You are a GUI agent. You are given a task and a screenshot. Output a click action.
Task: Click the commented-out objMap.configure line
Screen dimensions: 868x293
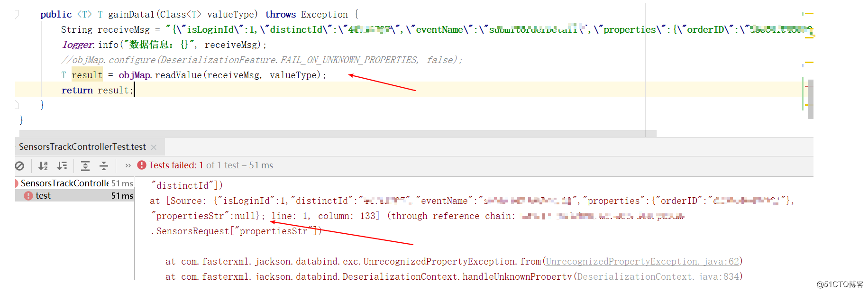[x=262, y=60]
